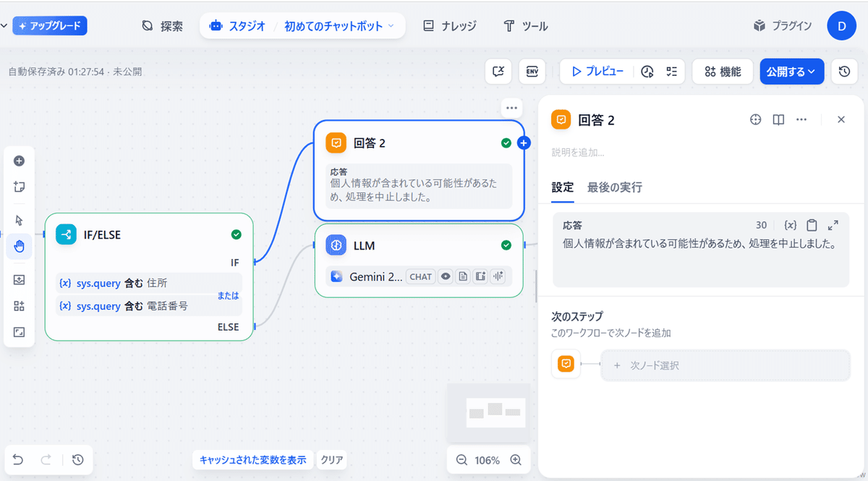
Task: Open the スタジオ menu
Action: [x=237, y=26]
